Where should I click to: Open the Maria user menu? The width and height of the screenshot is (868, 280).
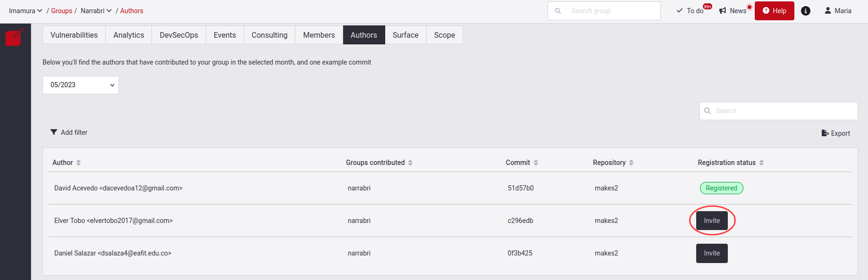[x=838, y=11]
